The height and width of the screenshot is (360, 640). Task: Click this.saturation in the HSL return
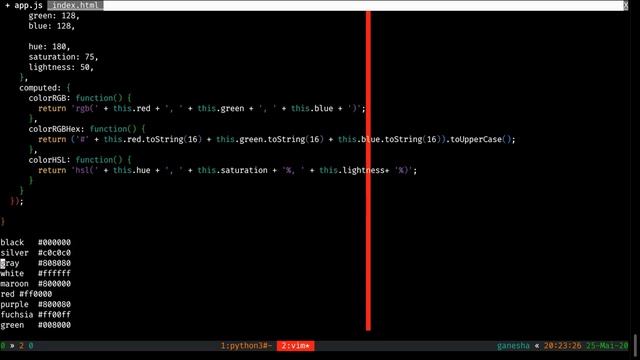232,170
